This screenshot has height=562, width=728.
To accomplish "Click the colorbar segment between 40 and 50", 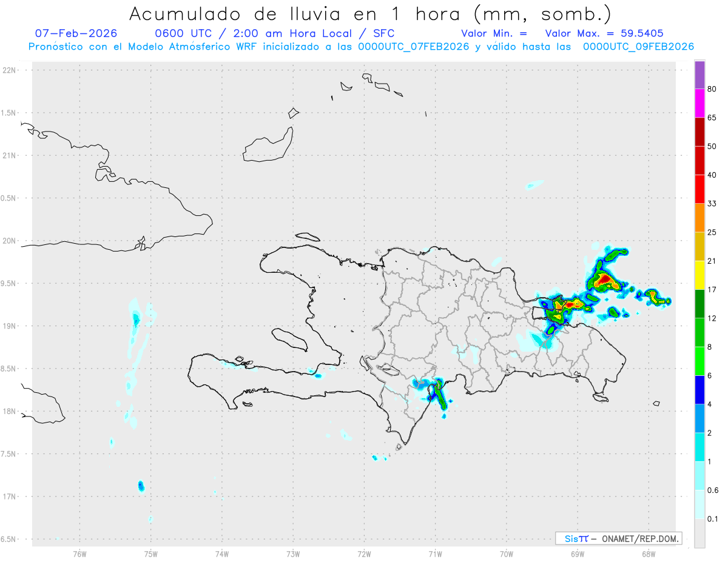I will 699,161.
